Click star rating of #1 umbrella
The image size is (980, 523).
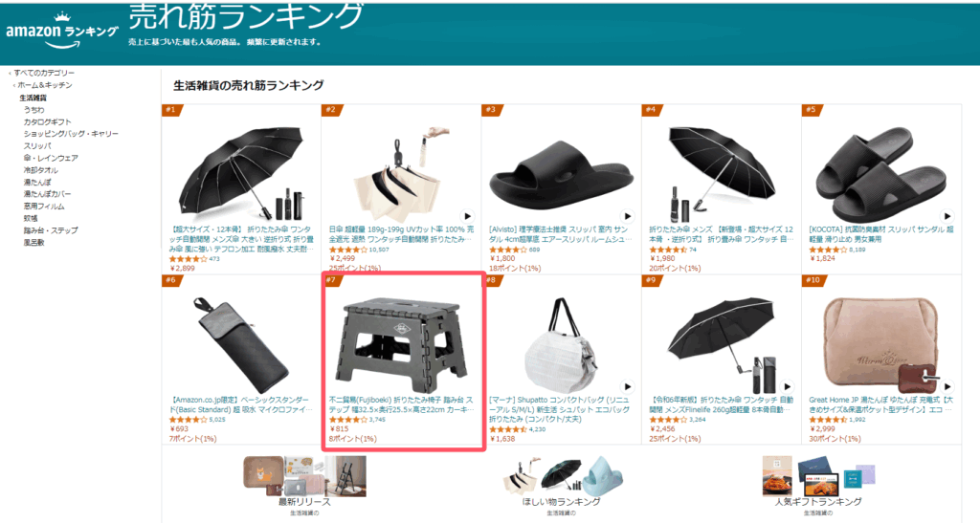click(x=189, y=258)
